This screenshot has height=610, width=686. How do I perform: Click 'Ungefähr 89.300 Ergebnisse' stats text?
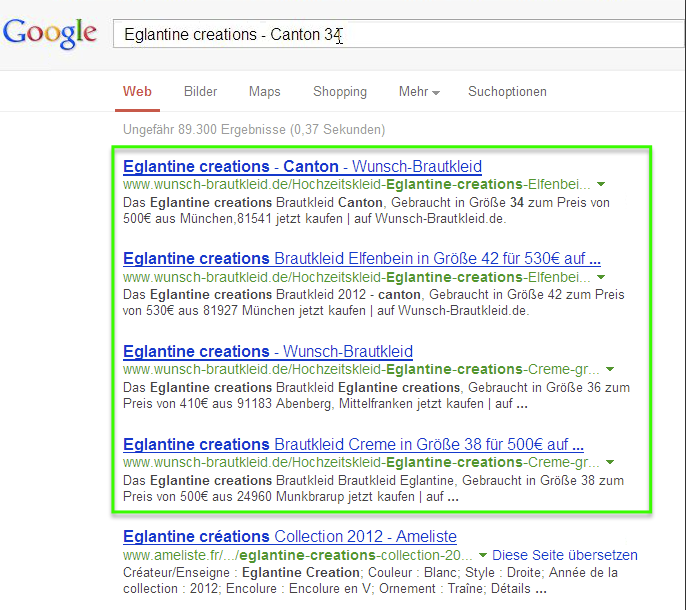pos(254,130)
